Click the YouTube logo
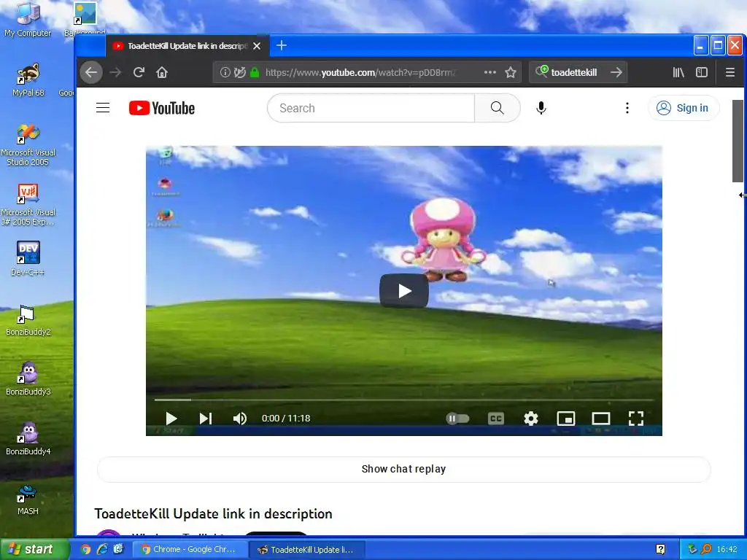The image size is (747, 560). pos(162,108)
